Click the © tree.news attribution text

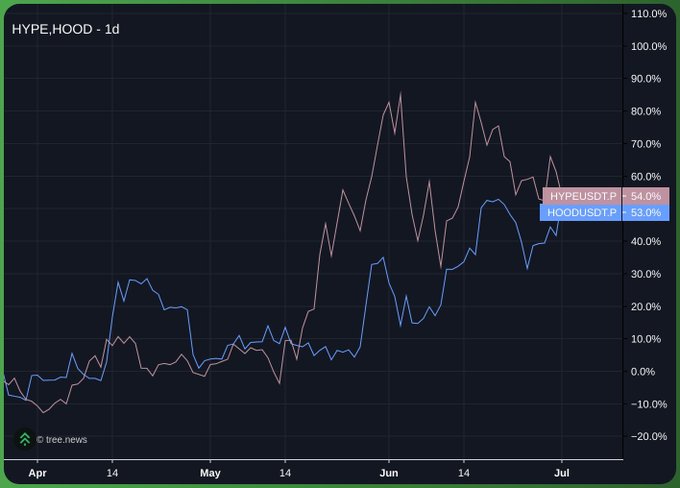(62, 440)
